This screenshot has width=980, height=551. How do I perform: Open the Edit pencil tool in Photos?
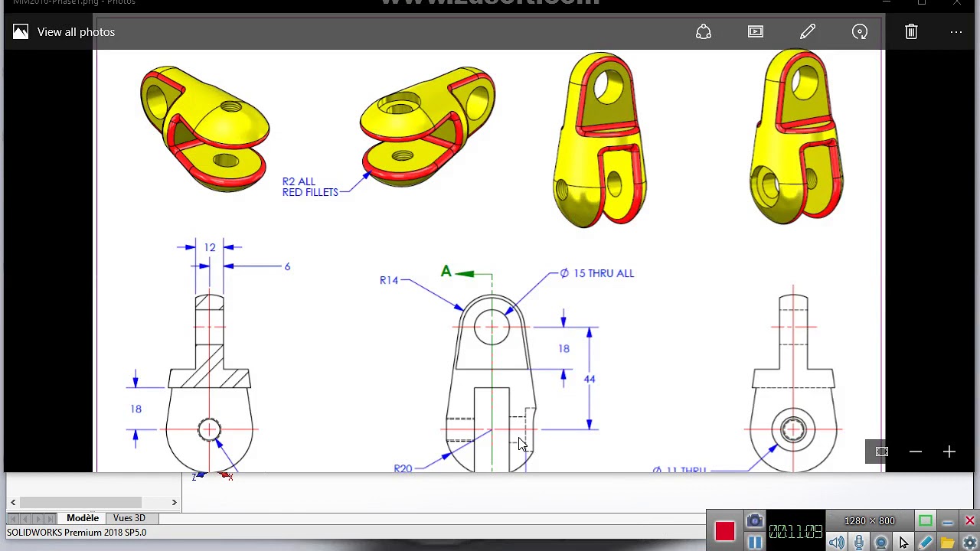click(x=808, y=32)
